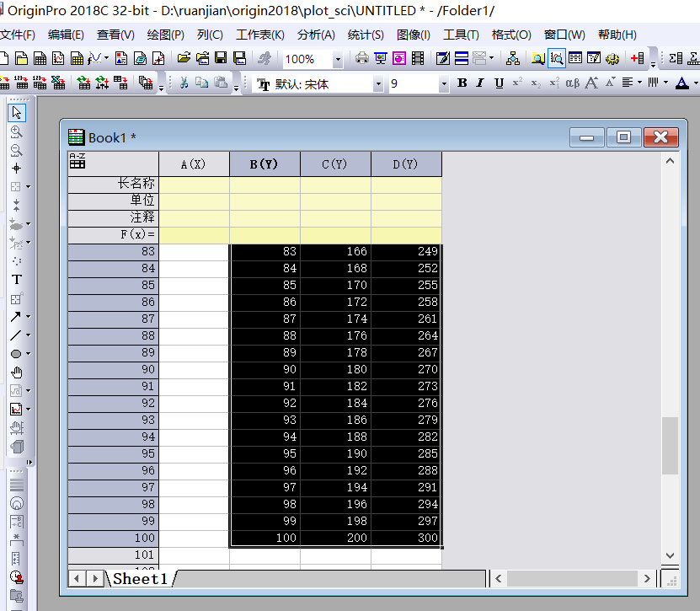700x611 pixels.
Task: Select column header A(X)
Action: [x=194, y=163]
